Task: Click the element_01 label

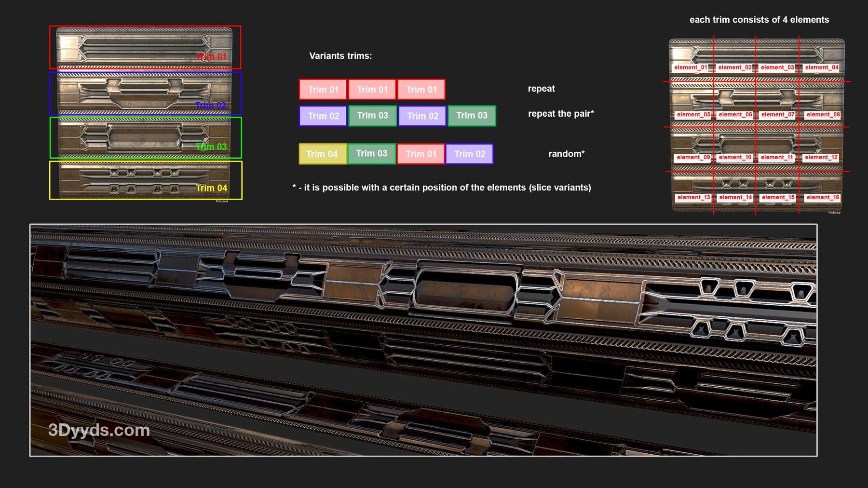Action: coord(690,68)
